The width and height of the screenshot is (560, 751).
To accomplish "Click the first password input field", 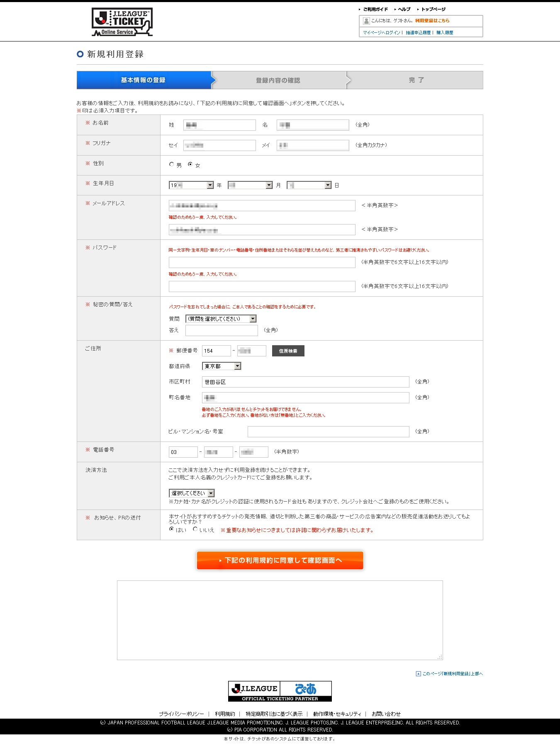I will coord(262,262).
